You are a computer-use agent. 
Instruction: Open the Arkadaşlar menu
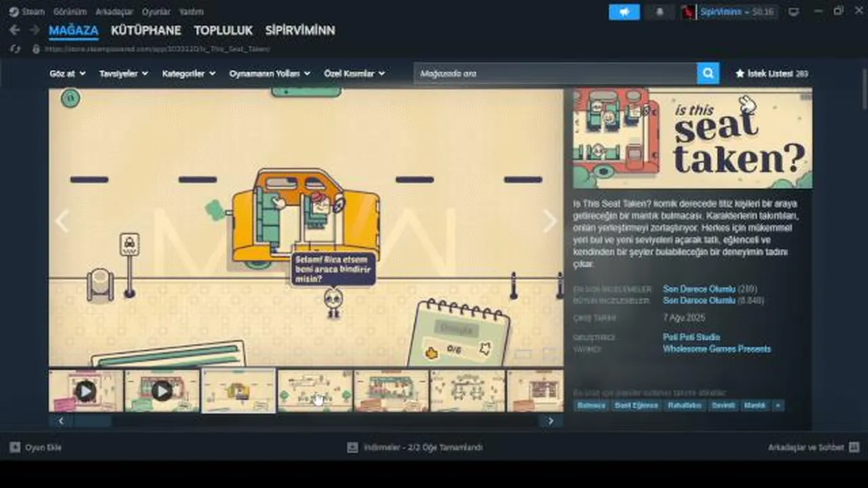[114, 12]
